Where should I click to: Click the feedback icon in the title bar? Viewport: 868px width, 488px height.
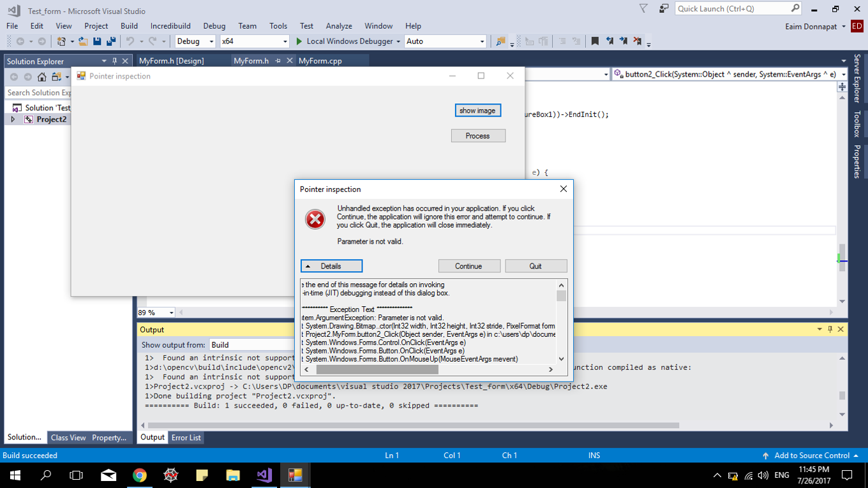[x=664, y=9]
